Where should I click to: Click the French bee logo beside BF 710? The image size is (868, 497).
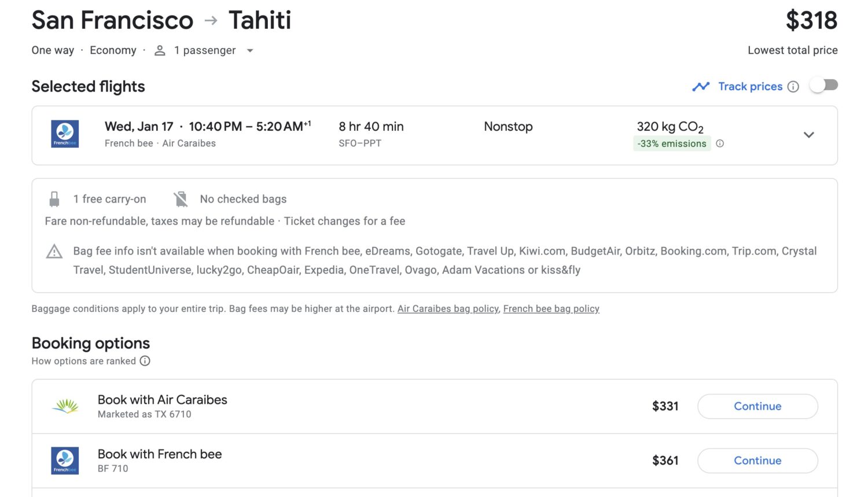pyautogui.click(x=64, y=460)
